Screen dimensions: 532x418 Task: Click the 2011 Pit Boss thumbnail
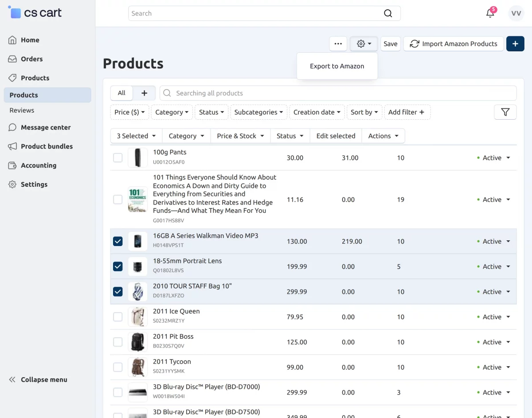137,342
